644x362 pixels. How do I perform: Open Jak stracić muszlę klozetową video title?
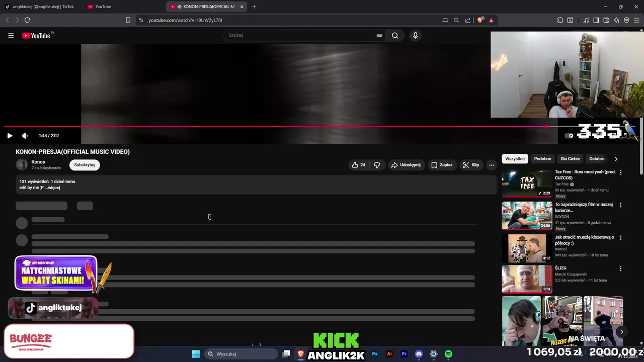coord(584,240)
